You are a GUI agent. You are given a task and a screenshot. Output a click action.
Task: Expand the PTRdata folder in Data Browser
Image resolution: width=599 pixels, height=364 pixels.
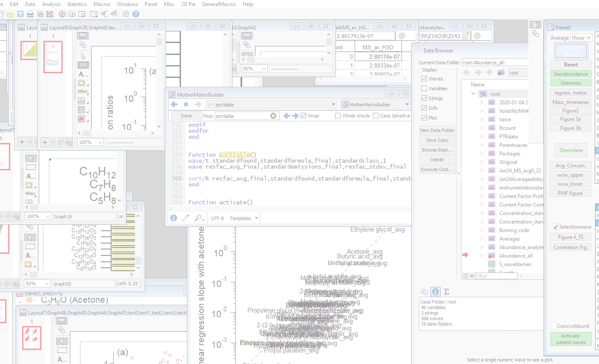pos(481,137)
